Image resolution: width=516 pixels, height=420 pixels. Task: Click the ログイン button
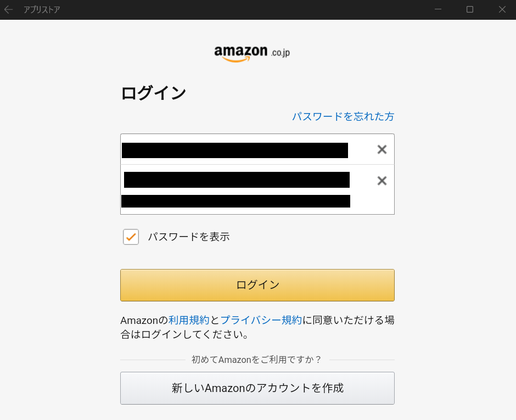pyautogui.click(x=257, y=285)
